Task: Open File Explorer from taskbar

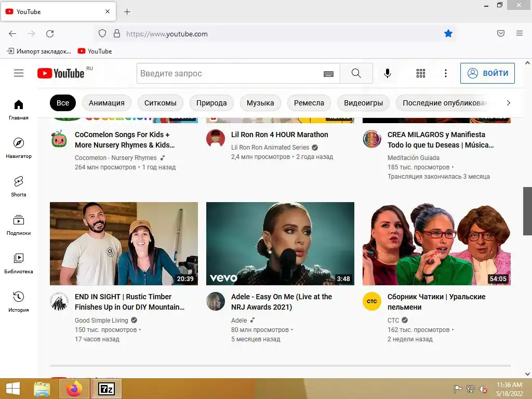Action: [42, 389]
